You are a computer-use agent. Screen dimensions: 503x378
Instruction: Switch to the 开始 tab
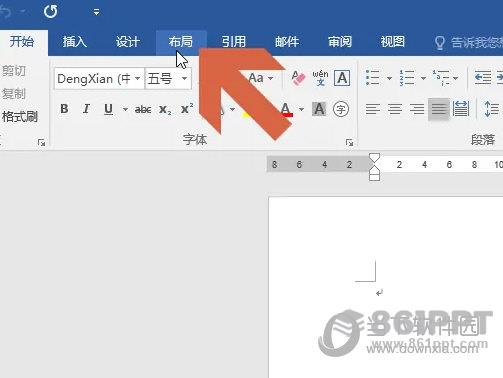click(x=22, y=42)
